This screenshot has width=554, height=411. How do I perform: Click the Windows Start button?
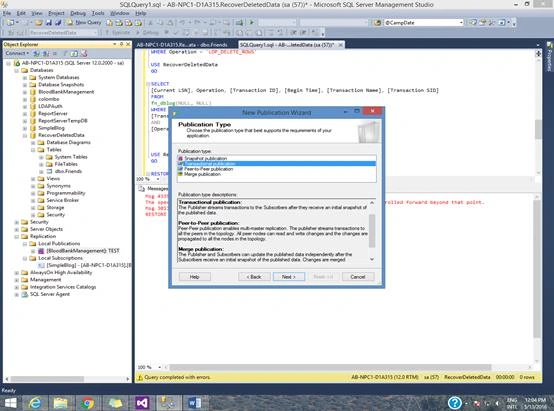(10, 403)
